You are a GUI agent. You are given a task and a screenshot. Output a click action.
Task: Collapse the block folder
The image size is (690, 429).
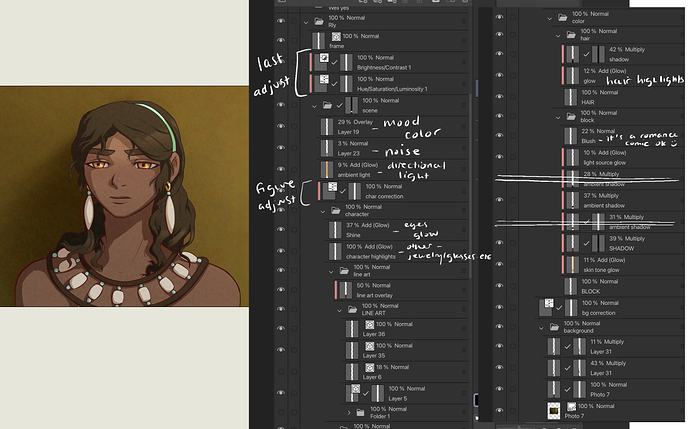pyautogui.click(x=559, y=116)
